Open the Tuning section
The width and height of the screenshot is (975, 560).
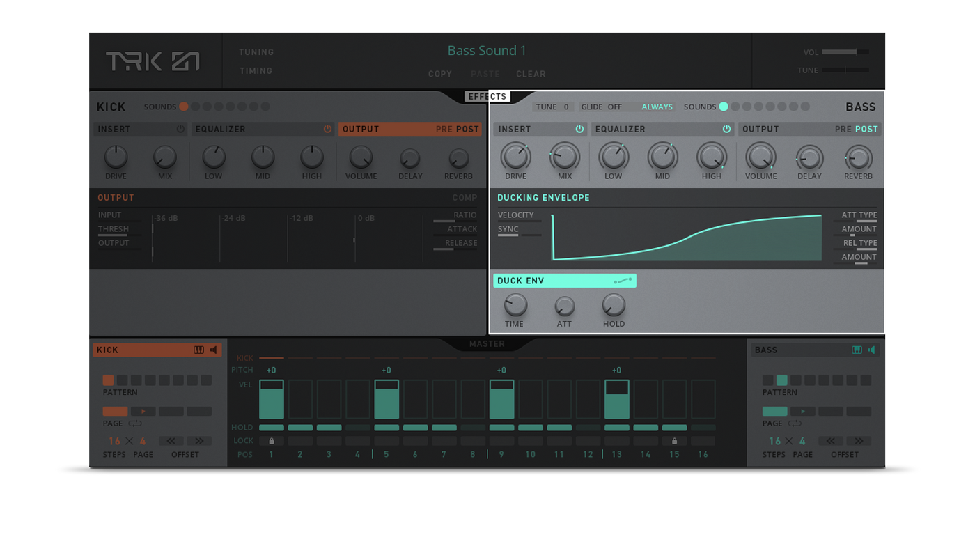(256, 52)
